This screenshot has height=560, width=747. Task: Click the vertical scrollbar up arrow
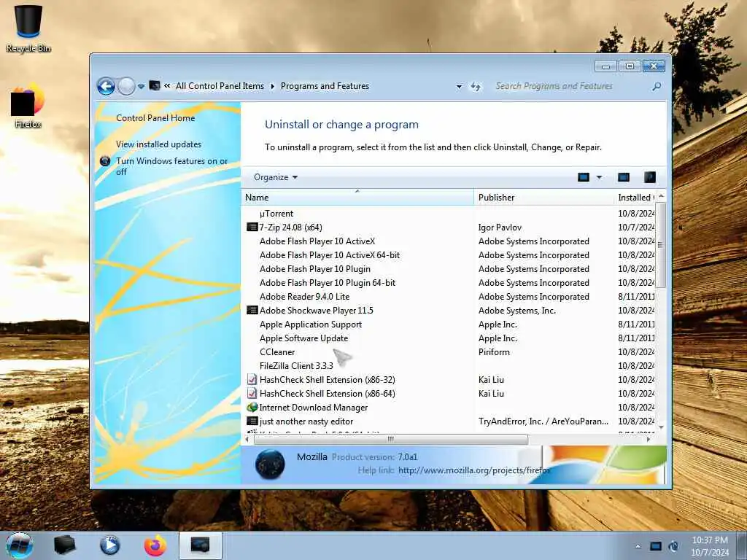point(661,196)
